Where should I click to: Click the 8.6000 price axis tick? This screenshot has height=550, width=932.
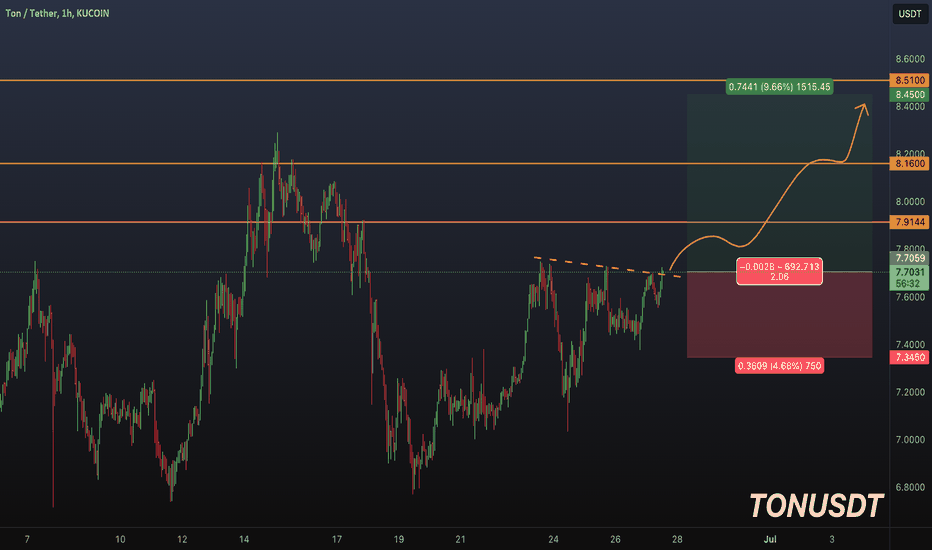coord(910,59)
